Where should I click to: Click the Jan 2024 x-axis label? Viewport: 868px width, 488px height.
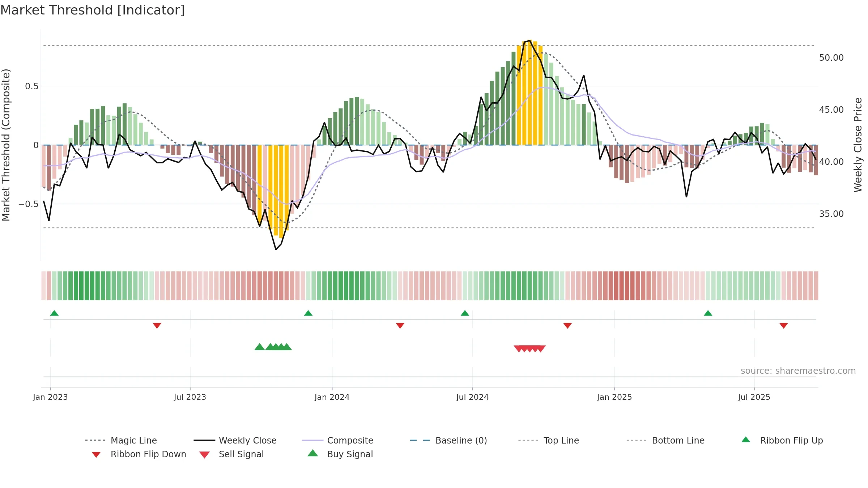(x=332, y=397)
